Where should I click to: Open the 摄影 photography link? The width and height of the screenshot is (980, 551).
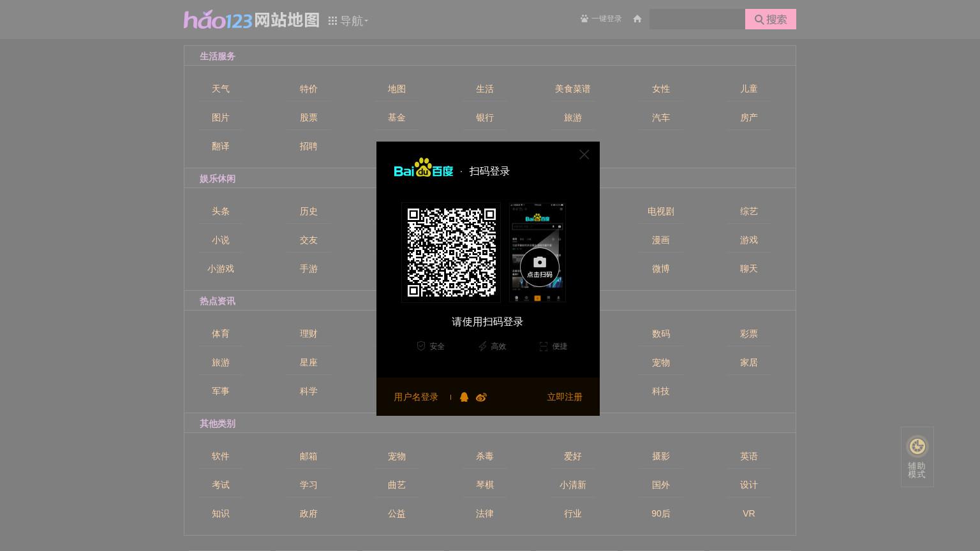(x=661, y=457)
